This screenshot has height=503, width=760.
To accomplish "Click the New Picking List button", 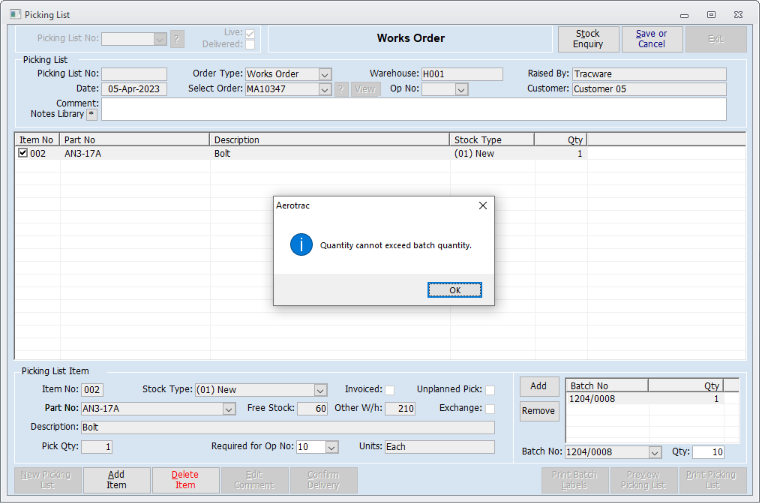I will (47, 480).
